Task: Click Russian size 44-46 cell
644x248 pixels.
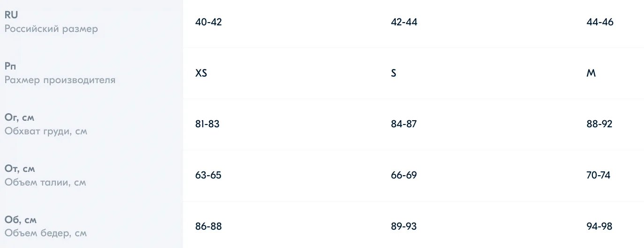Action: pyautogui.click(x=600, y=22)
